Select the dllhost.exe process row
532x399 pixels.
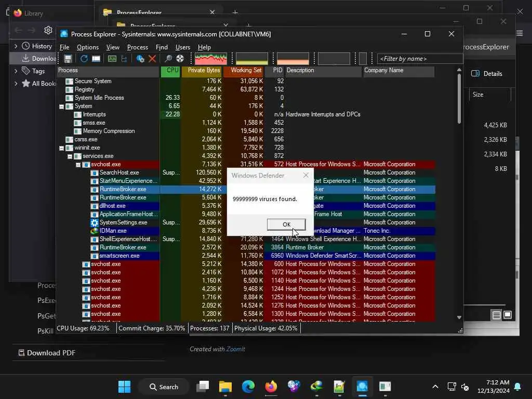pyautogui.click(x=246, y=206)
